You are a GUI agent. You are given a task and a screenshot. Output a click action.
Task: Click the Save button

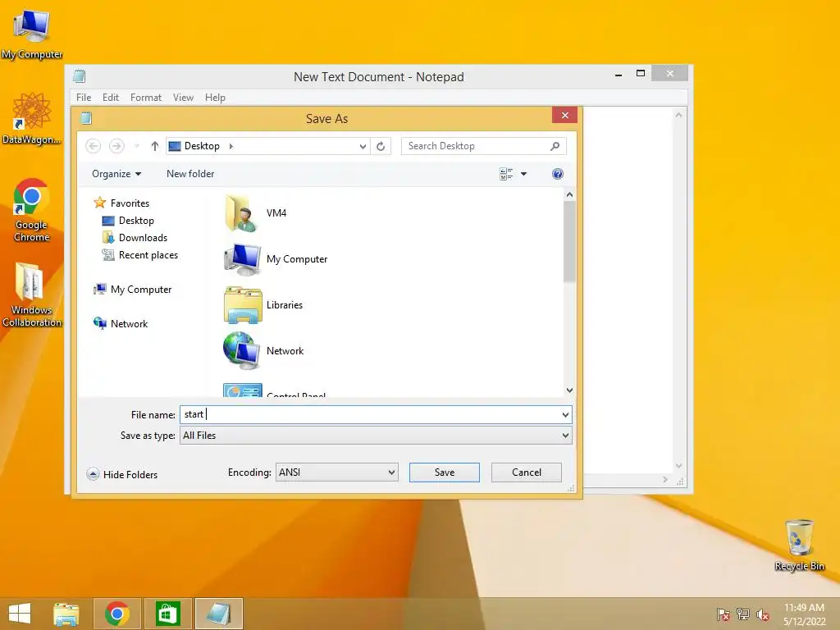(444, 472)
